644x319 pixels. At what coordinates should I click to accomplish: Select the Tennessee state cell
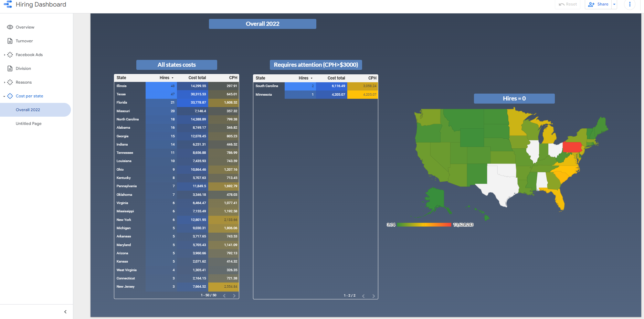coord(130,153)
